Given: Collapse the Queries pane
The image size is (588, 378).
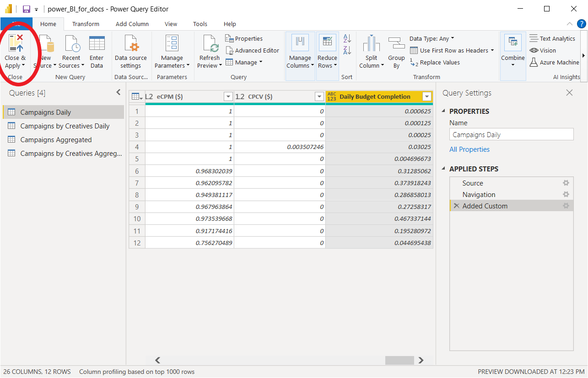Looking at the screenshot, I should coord(119,93).
